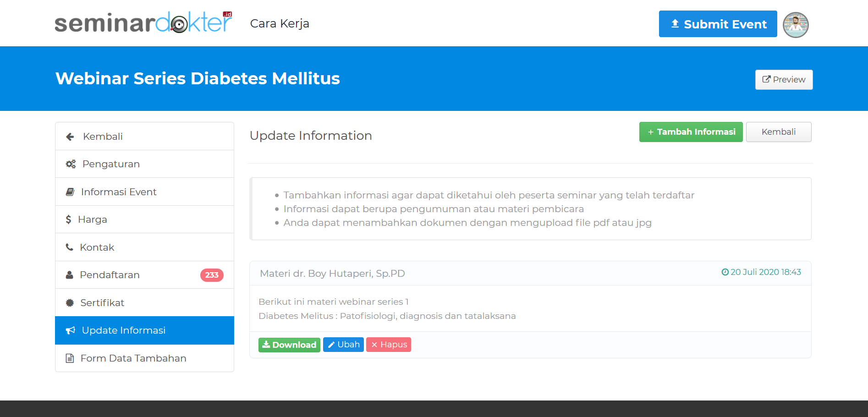Click Ubah to edit the materi
Screen dimensions: 868x417
pyautogui.click(x=343, y=345)
